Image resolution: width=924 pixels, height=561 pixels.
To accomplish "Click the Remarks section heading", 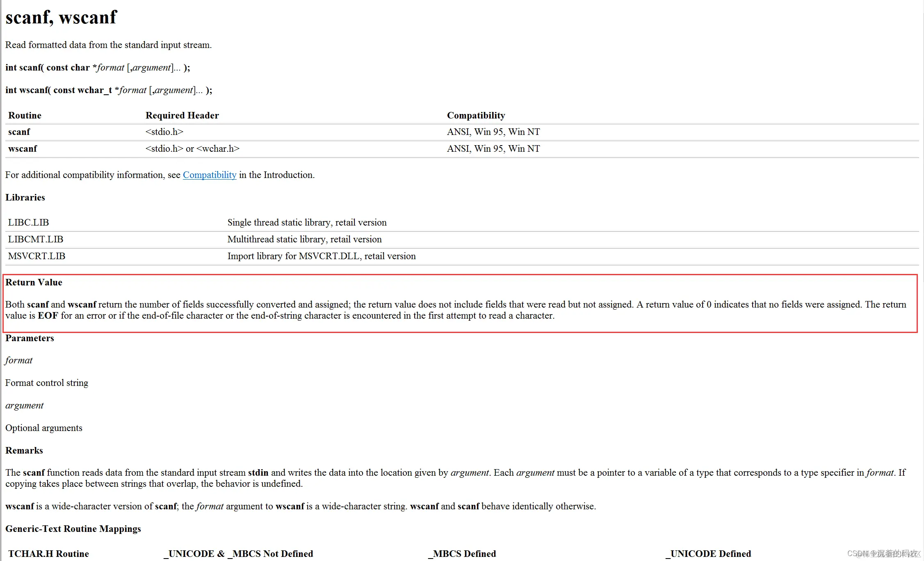I will [x=24, y=450].
